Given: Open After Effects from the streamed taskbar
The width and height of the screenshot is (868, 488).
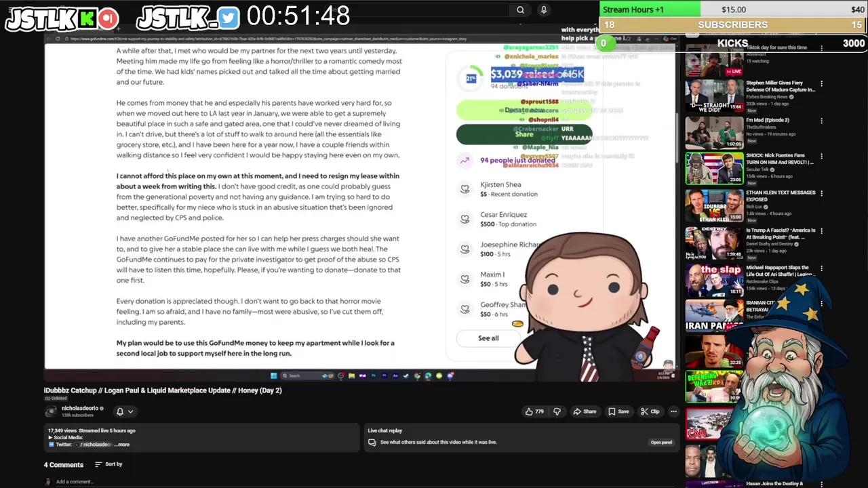Looking at the screenshot, I should pos(395,375).
